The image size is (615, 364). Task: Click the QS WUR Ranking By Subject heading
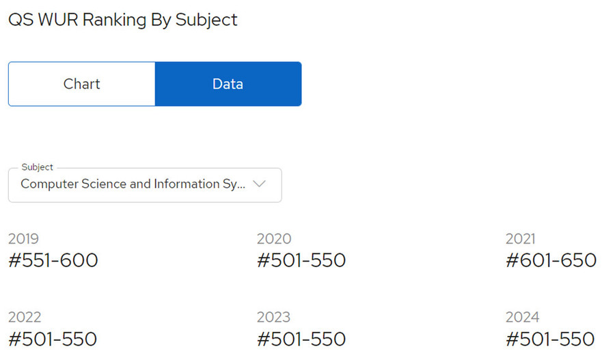coord(123,20)
